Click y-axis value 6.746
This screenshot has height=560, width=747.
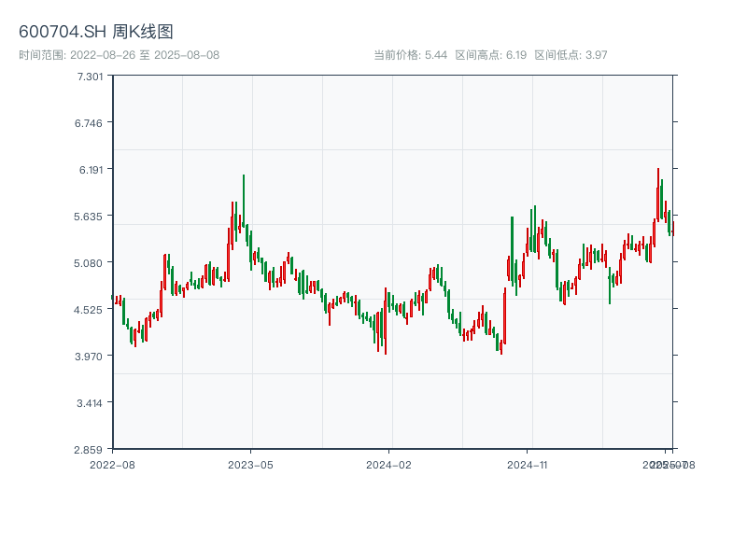click(89, 123)
